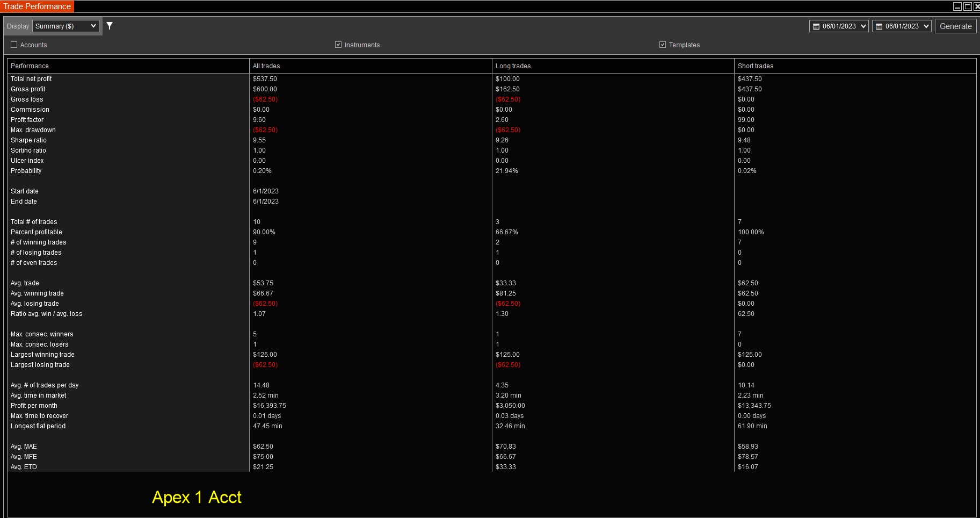980x518 pixels.
Task: Select the Max. time to recover label
Action: 40,416
